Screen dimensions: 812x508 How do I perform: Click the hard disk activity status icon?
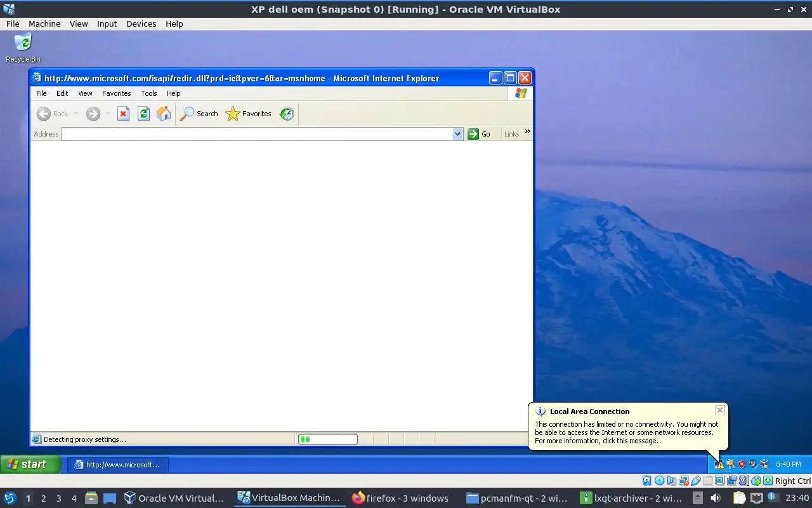(647, 481)
